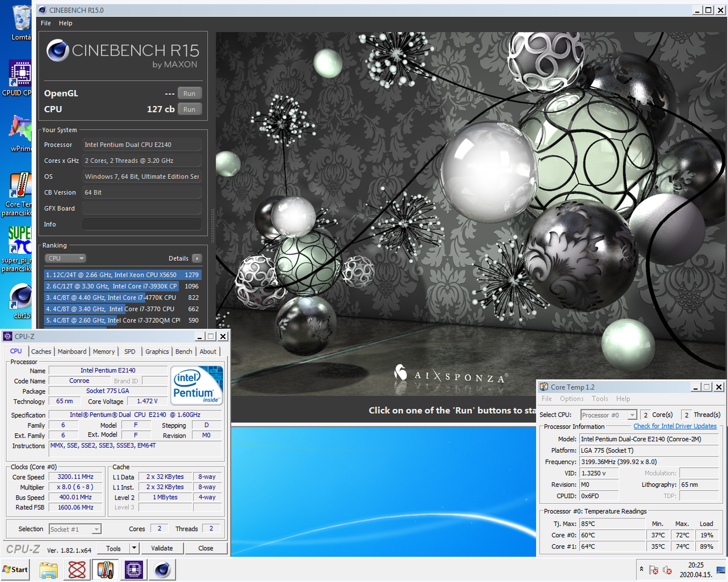Switch to the Bench tab in CPU-Z

pos(184,351)
